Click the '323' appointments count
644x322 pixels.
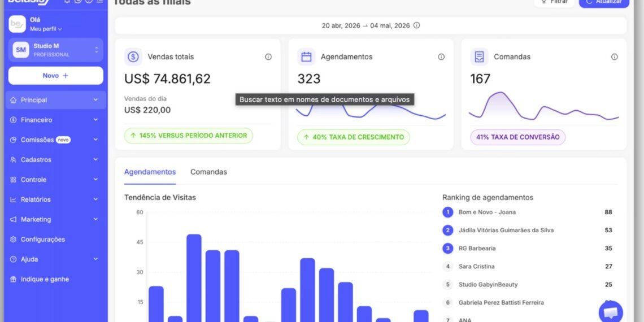coord(309,79)
